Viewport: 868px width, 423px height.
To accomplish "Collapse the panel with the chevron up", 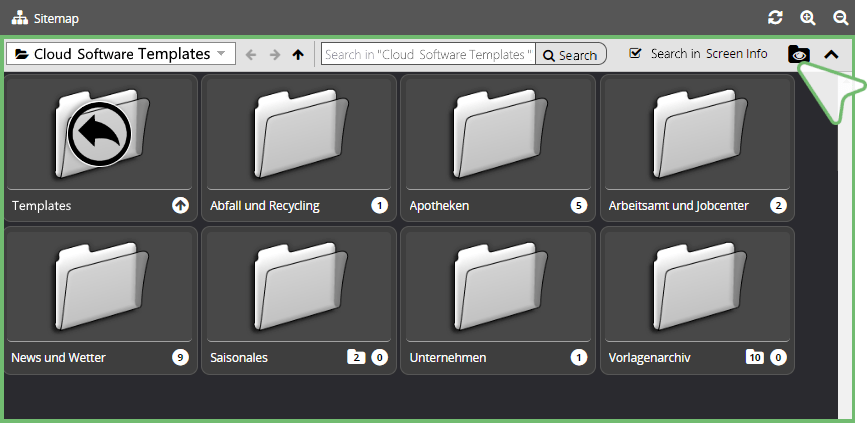I will click(x=831, y=55).
